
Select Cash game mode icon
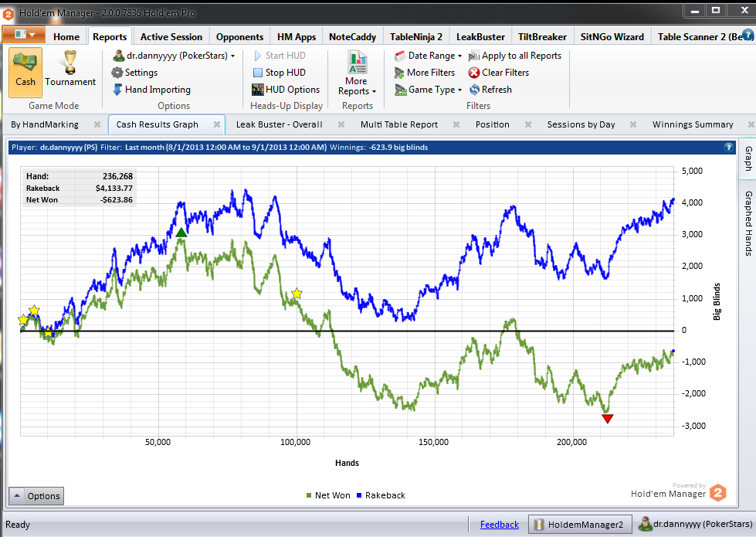(25, 72)
